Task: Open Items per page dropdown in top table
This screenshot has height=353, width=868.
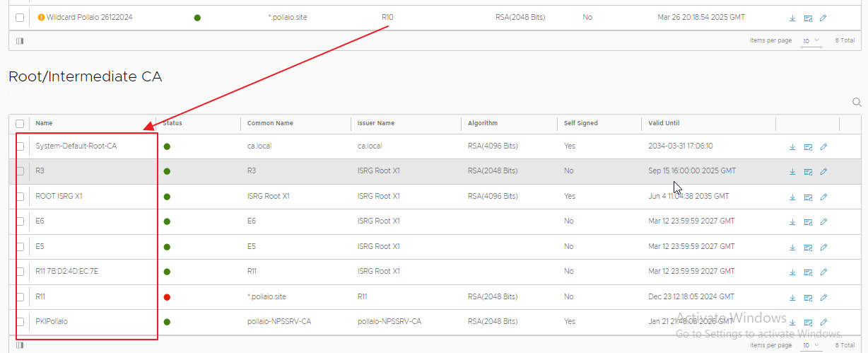Action: tap(811, 41)
